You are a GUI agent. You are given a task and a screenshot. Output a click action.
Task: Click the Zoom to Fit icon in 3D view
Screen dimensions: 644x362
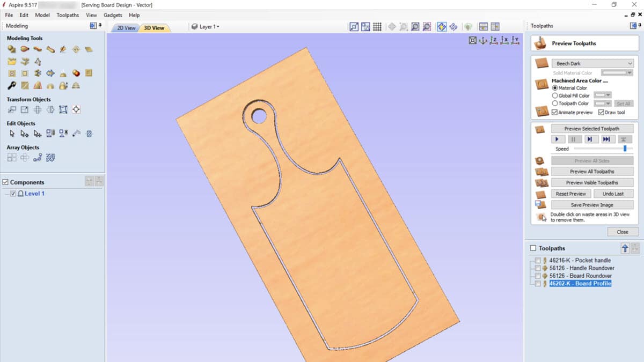click(472, 40)
